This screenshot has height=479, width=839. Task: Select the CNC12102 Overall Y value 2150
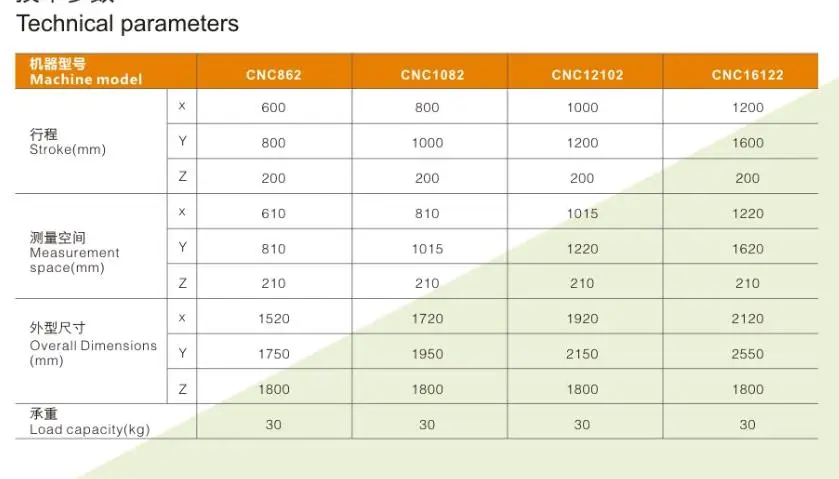coord(582,354)
